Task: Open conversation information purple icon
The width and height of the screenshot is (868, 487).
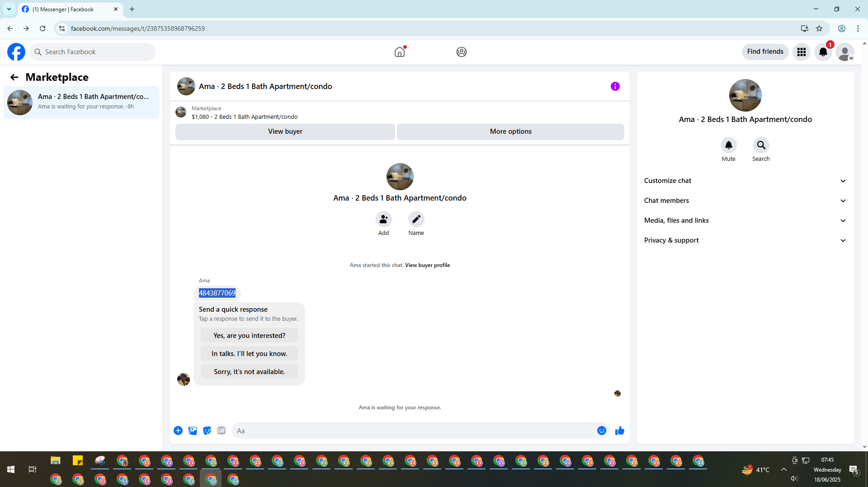Action: point(615,86)
